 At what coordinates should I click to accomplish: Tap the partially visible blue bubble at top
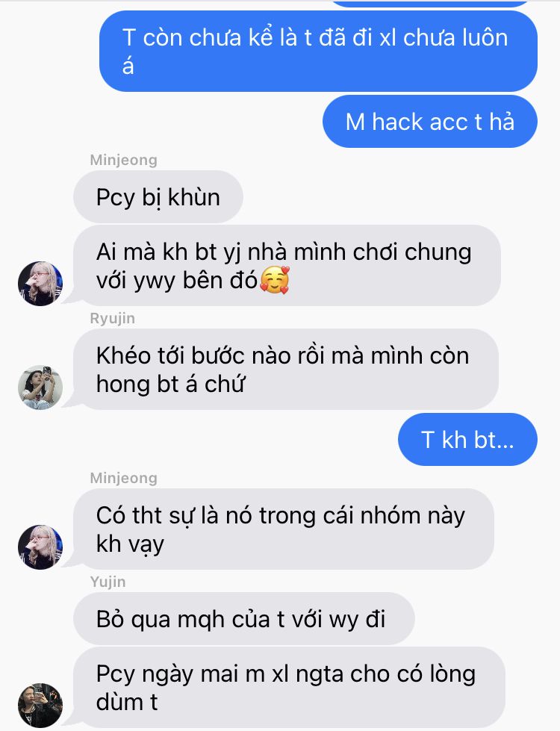pos(432,3)
